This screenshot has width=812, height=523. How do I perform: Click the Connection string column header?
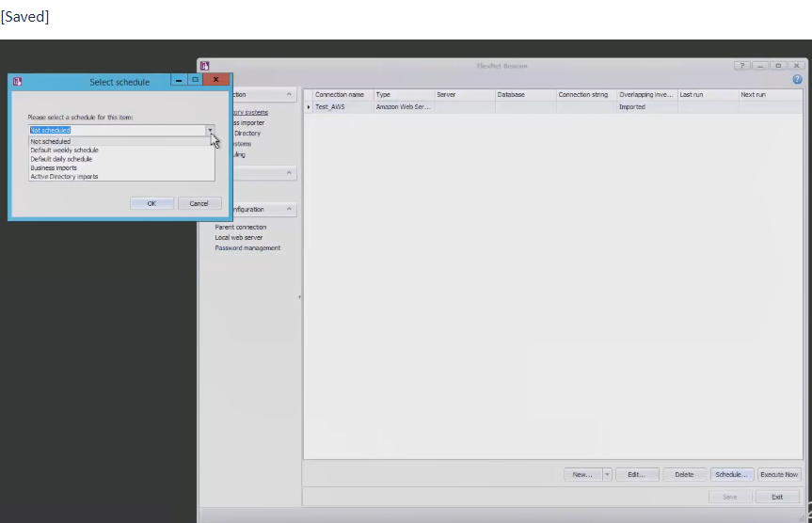pyautogui.click(x=586, y=95)
